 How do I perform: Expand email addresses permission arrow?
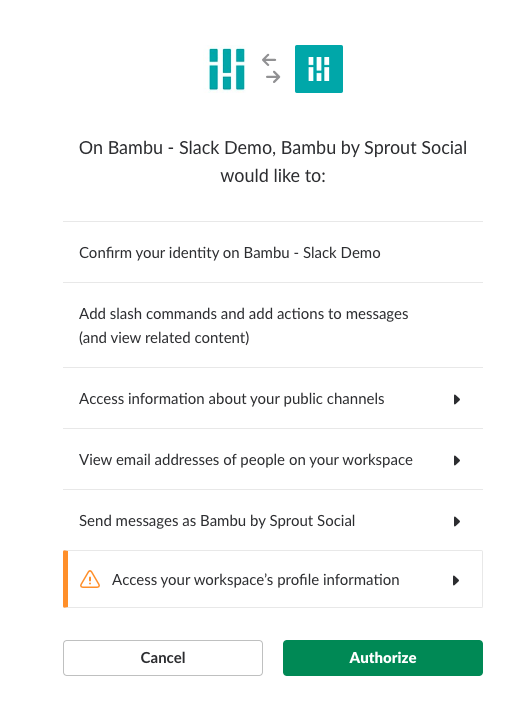click(x=456, y=460)
